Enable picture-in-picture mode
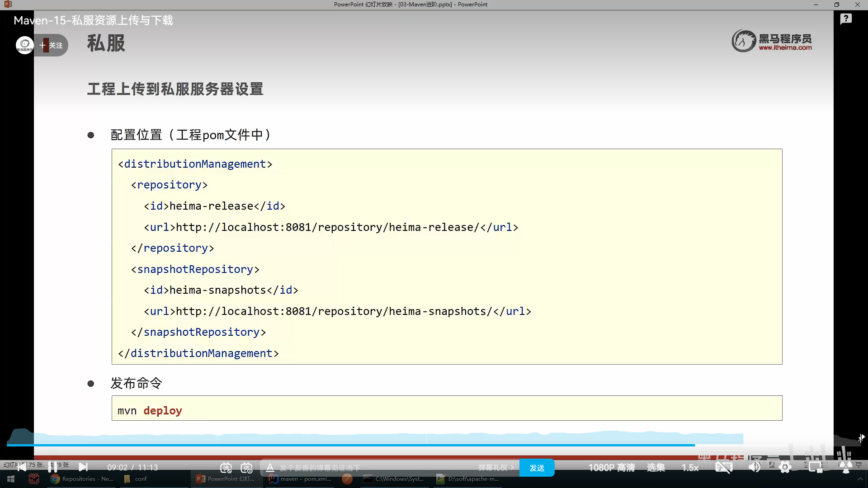The image size is (868, 488). coord(816,468)
